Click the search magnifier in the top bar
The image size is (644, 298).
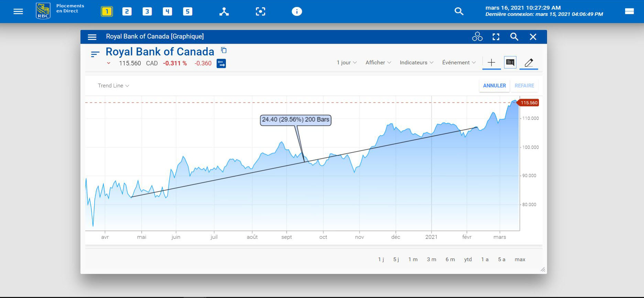click(x=459, y=11)
